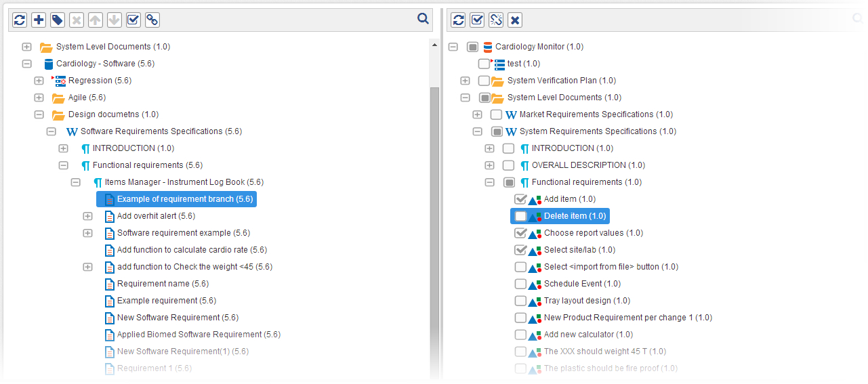The height and width of the screenshot is (384, 868).
Task: Expand the Regression node
Action: coord(39,81)
